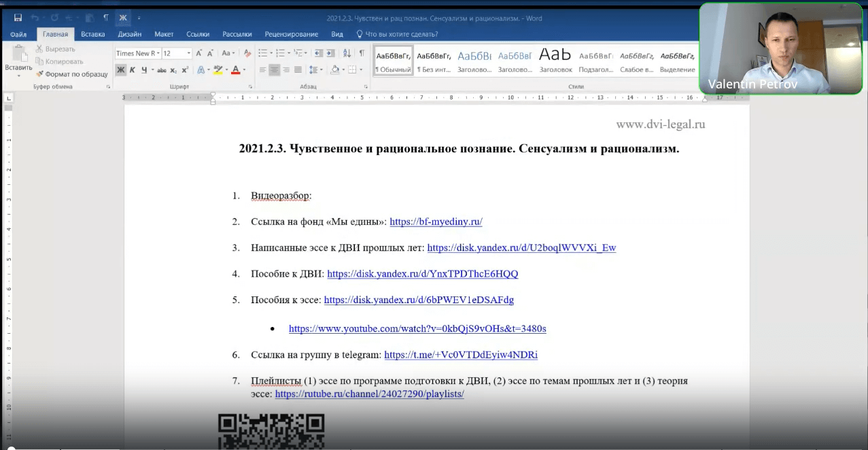
Task: Click the multilevel list icon
Action: coord(298,53)
